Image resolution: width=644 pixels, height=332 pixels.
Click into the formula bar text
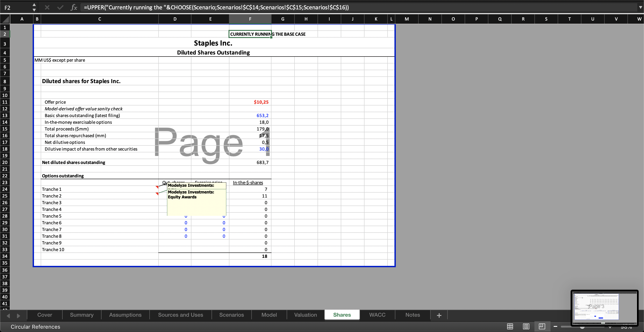click(x=358, y=7)
